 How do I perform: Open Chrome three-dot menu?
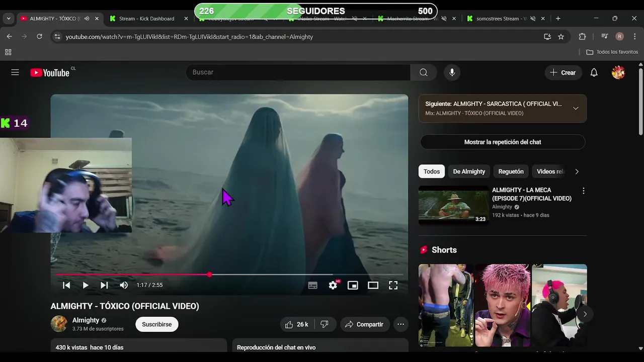pos(634,37)
